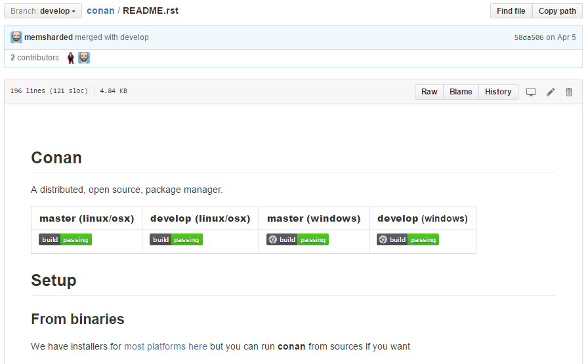The height and width of the screenshot is (364, 588).
Task: Delete this file with trash icon
Action: click(x=569, y=92)
